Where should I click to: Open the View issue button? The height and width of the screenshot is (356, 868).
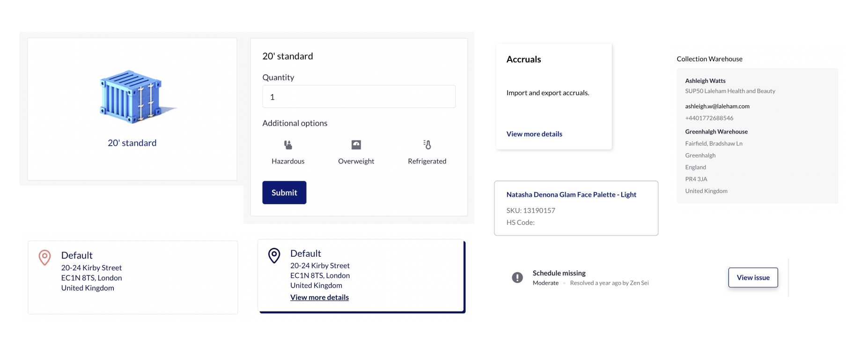point(753,278)
